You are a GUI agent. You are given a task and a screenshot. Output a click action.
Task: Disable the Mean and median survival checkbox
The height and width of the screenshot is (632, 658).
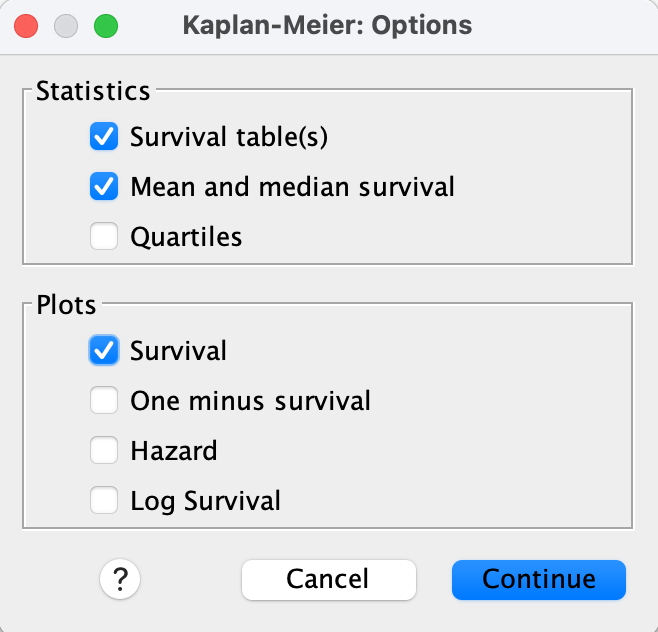(104, 186)
